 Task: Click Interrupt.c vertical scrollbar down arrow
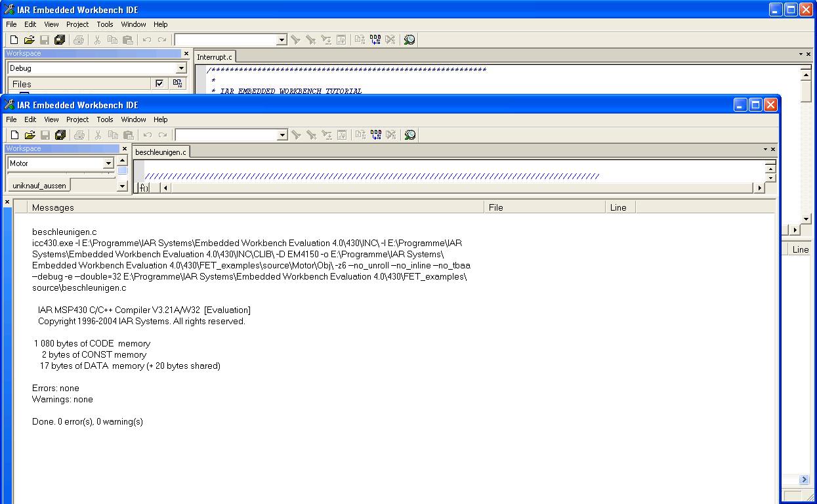(x=807, y=219)
